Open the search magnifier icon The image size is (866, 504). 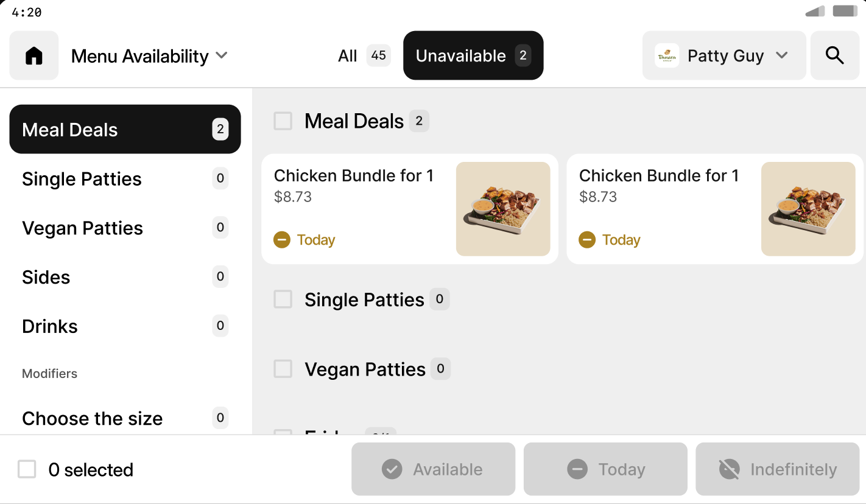[834, 55]
